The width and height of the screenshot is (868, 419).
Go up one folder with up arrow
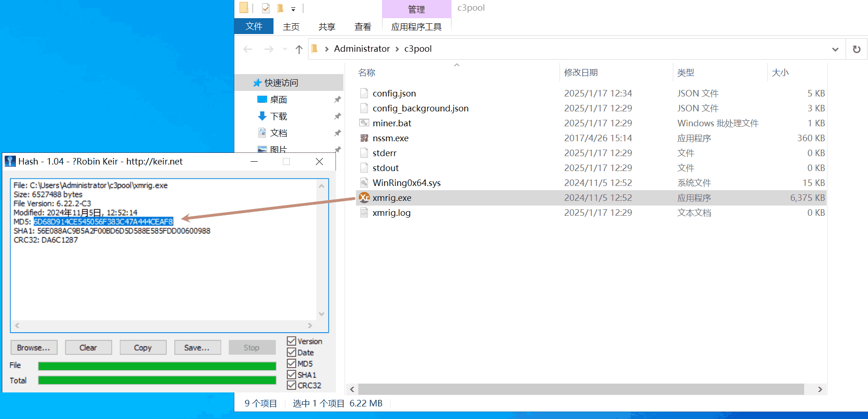pos(299,49)
